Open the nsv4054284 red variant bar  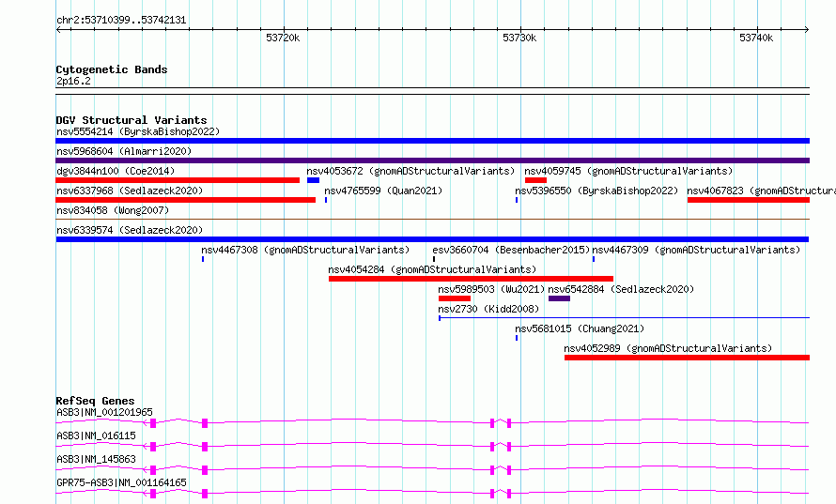click(x=471, y=279)
